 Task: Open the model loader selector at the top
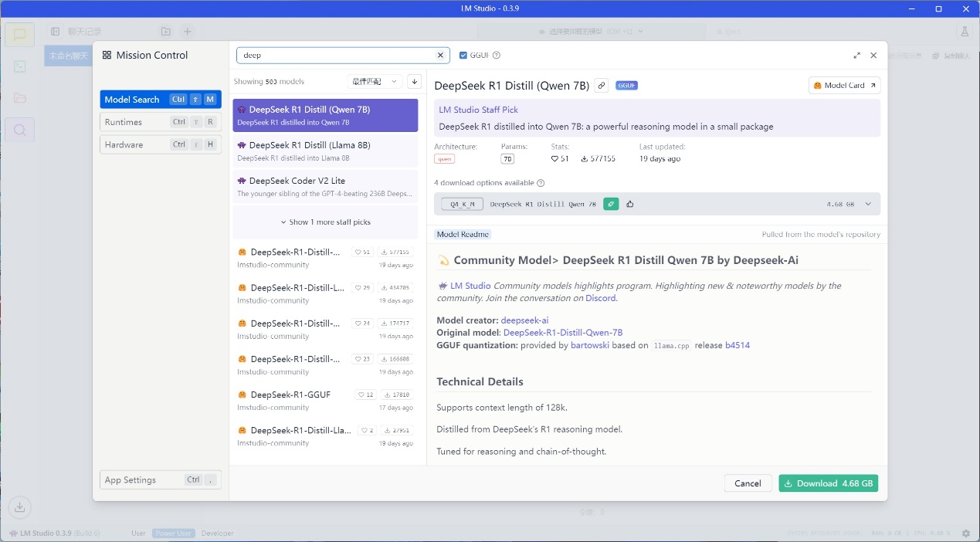pos(591,32)
